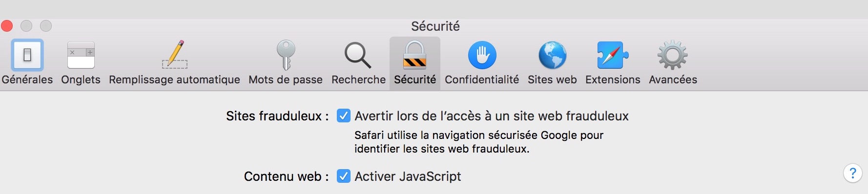Open Remplissage automatique pencil icon

coord(175,54)
